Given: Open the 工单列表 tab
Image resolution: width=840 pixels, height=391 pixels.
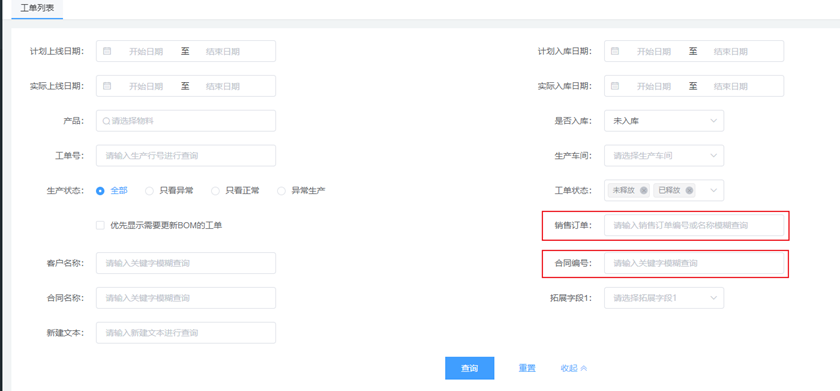Looking at the screenshot, I should pos(37,9).
